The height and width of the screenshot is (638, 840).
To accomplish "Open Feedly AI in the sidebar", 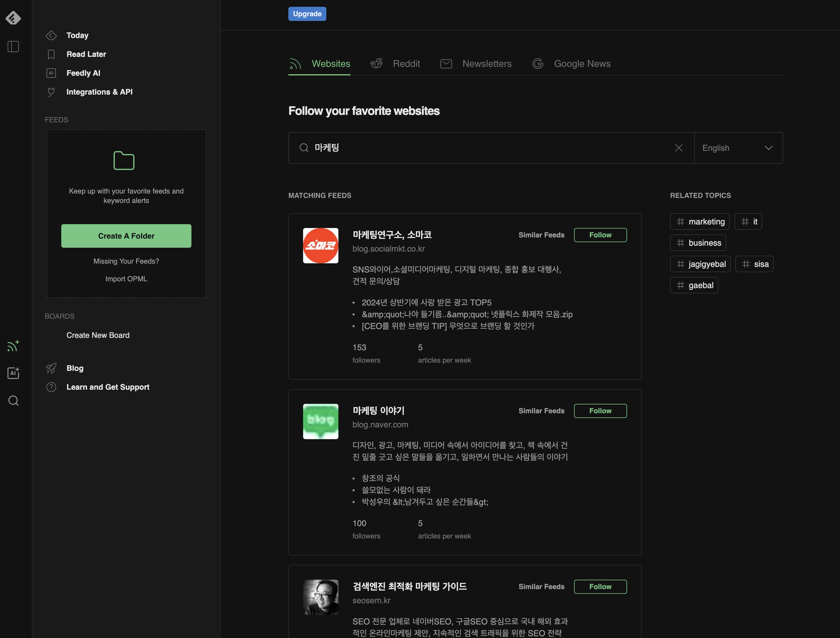I will [84, 73].
